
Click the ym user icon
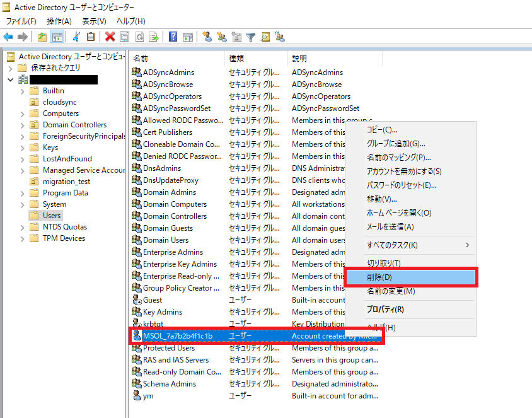(137, 395)
